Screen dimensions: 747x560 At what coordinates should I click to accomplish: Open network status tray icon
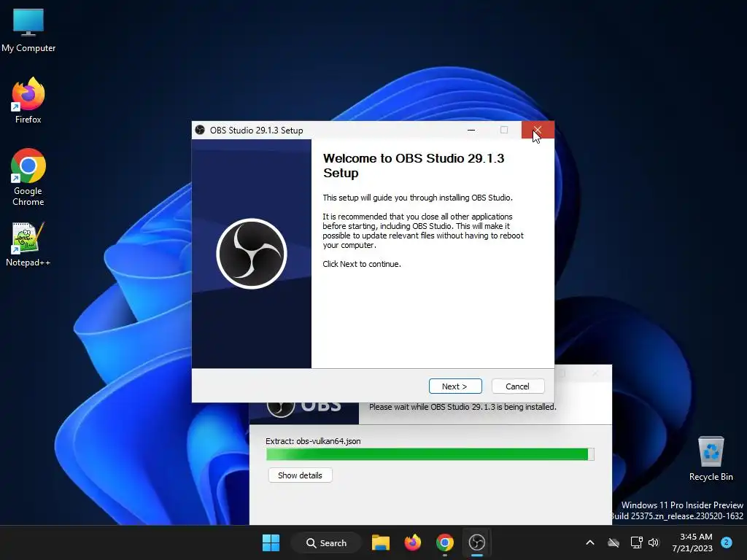(x=636, y=542)
